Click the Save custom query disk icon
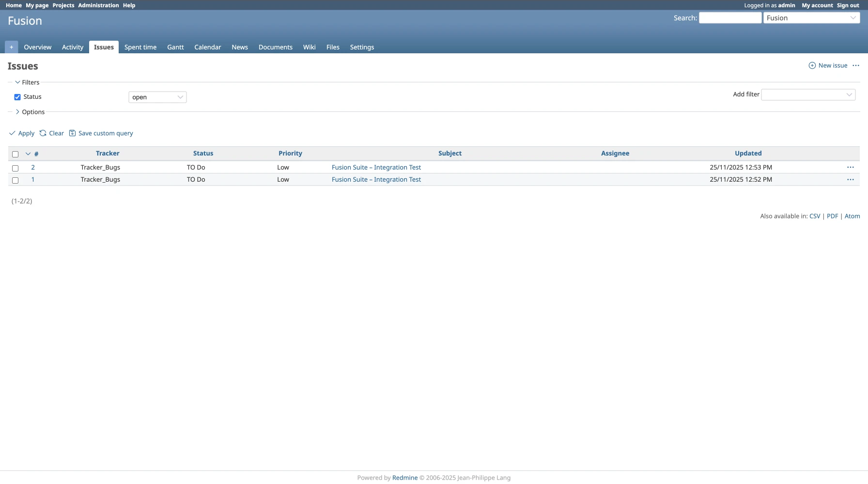Image resolution: width=868 pixels, height=484 pixels. (72, 133)
